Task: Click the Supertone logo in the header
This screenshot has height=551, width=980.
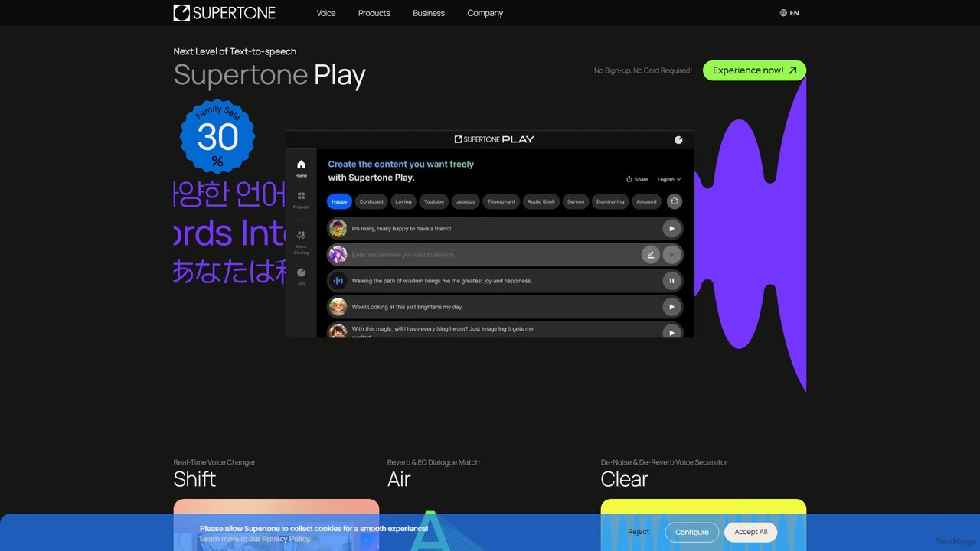Action: (x=224, y=13)
